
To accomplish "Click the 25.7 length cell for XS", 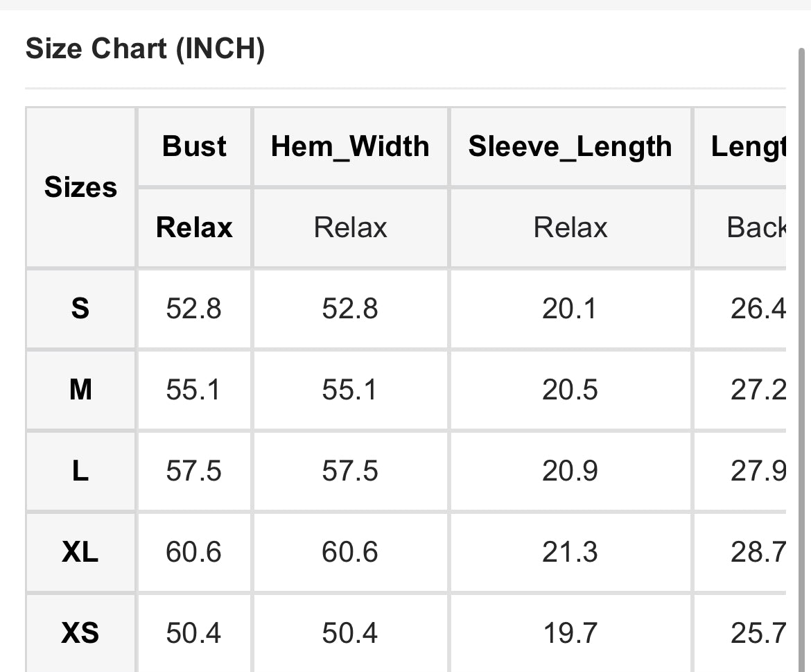I will point(757,633).
